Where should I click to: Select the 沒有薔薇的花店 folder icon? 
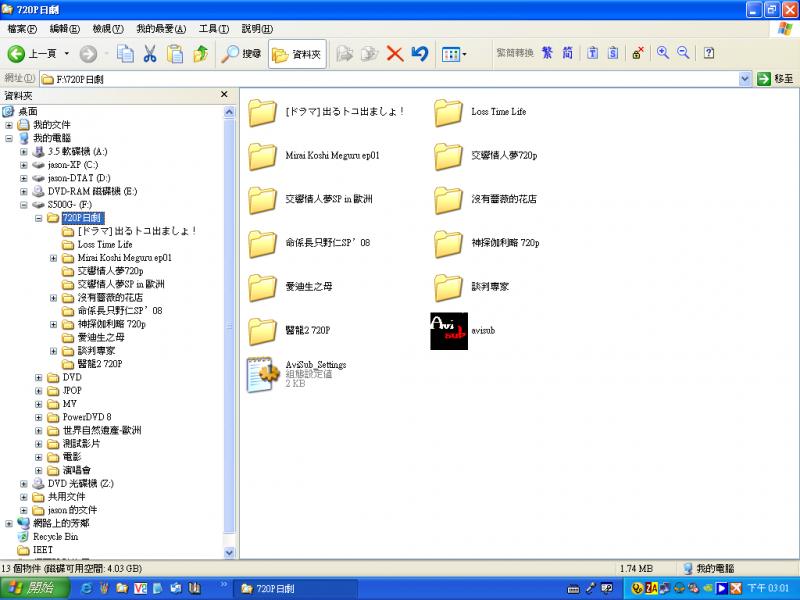pos(448,200)
